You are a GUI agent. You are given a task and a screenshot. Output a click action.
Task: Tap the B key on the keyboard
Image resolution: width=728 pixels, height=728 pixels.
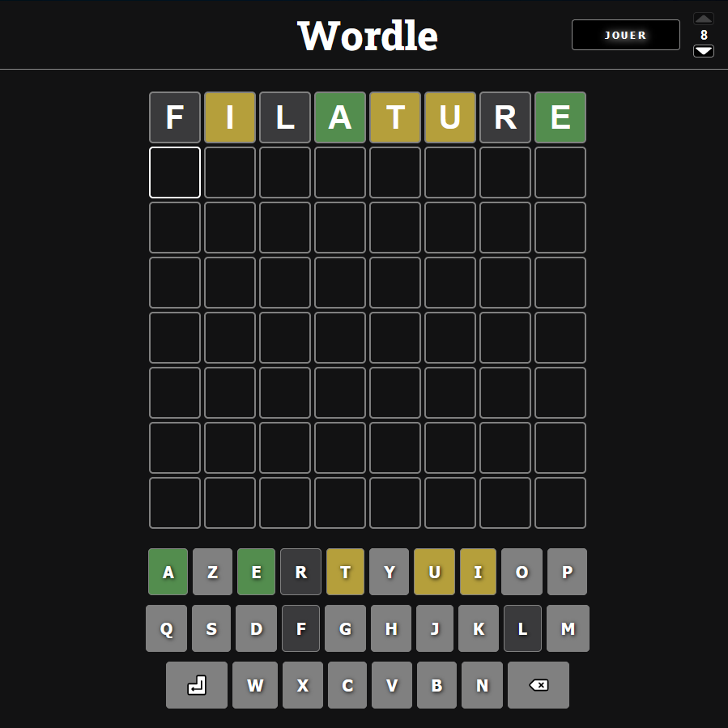click(x=437, y=685)
